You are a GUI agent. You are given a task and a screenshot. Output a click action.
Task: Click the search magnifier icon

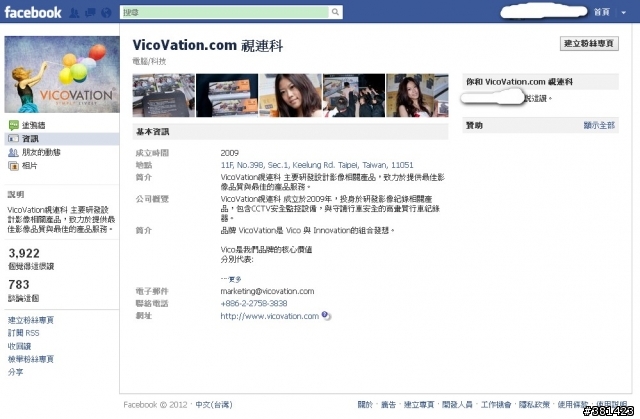tap(335, 12)
